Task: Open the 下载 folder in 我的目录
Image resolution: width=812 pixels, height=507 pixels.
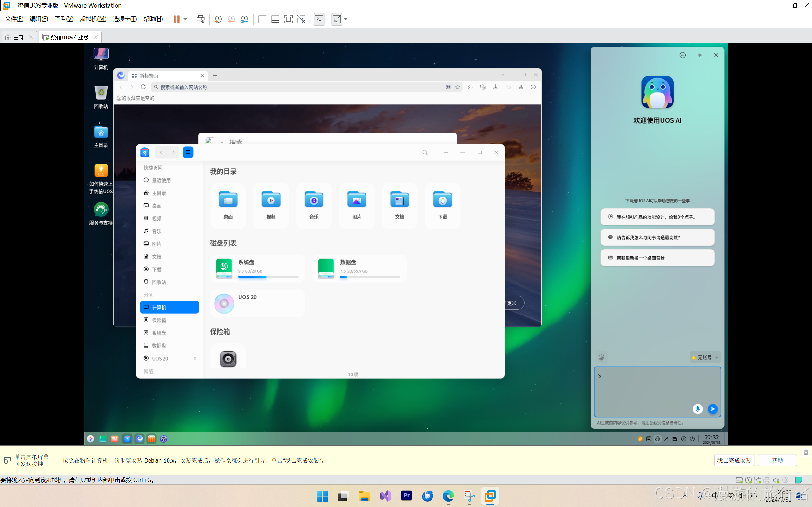Action: [443, 205]
